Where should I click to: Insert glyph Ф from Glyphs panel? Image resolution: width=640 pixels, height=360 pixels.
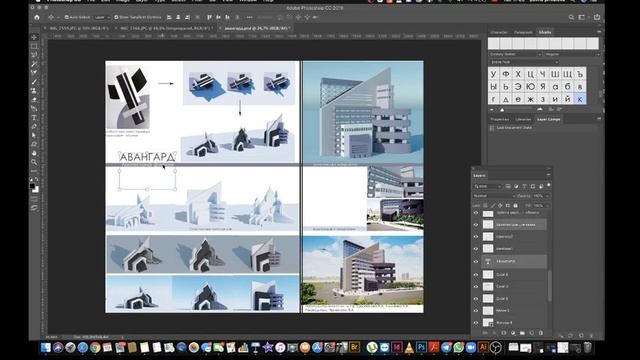(x=506, y=74)
